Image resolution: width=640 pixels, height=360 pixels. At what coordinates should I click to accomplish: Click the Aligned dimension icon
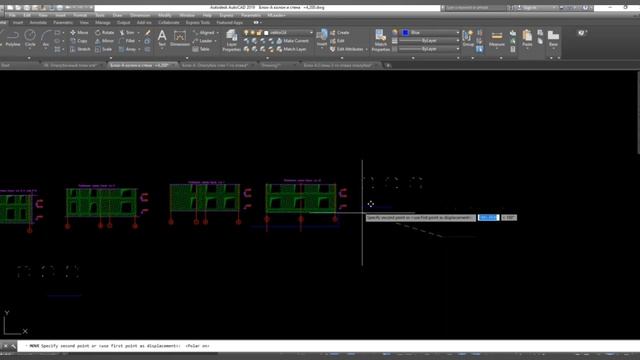(x=203, y=33)
